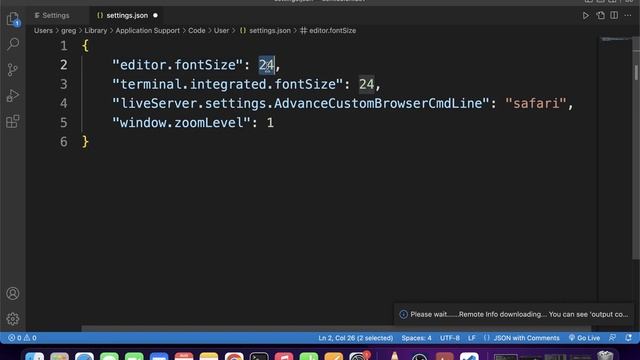640x360 pixels.
Task: Click the "safari" string value
Action: 536,103
